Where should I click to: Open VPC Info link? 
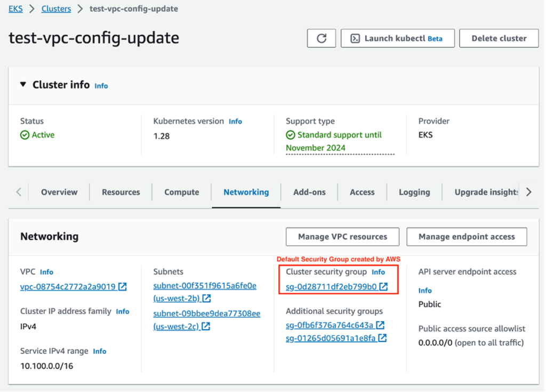(46, 272)
